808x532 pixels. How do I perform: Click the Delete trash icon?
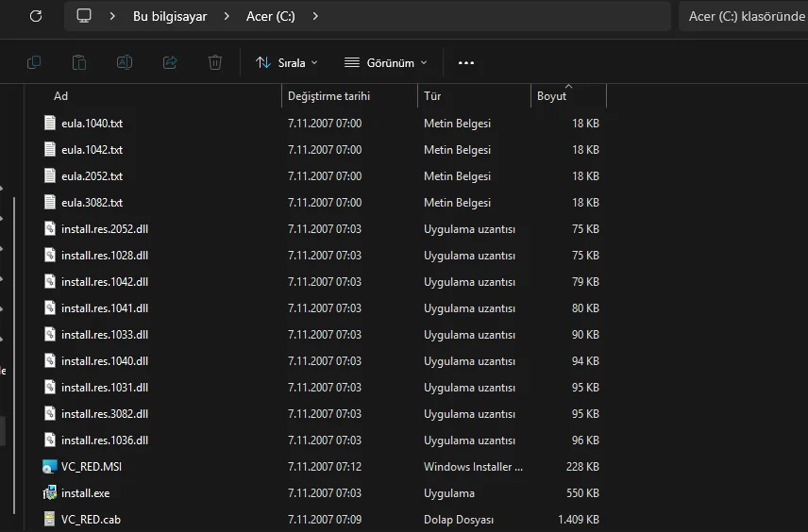(x=215, y=62)
